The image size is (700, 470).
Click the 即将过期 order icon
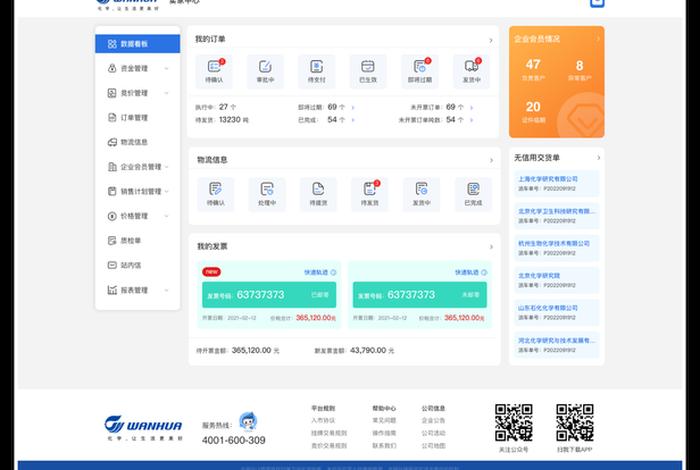[420, 68]
